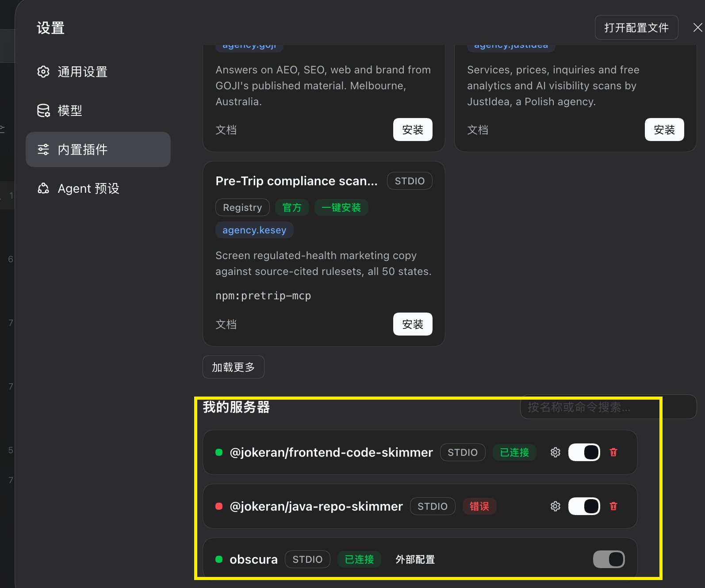Click the 已连接 status on obscura

pyautogui.click(x=359, y=559)
